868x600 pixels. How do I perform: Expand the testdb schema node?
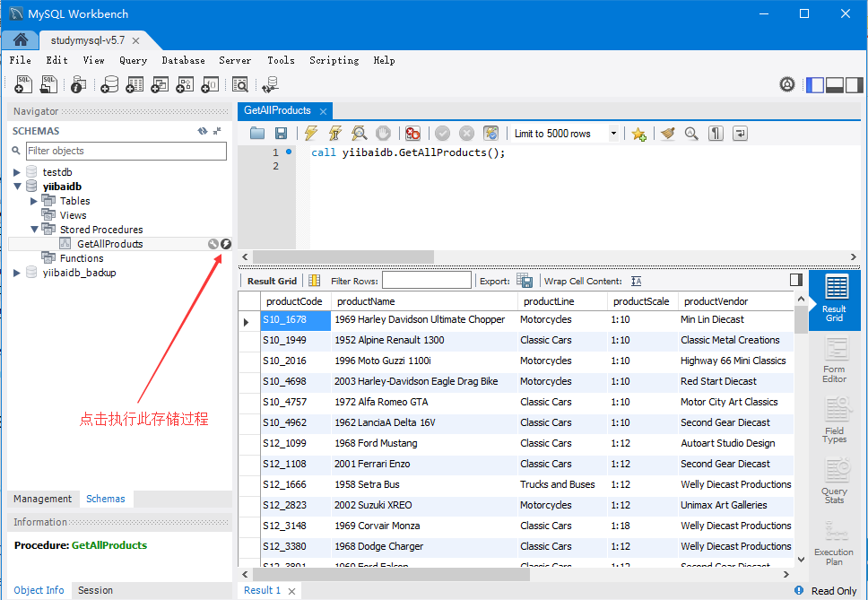click(17, 172)
